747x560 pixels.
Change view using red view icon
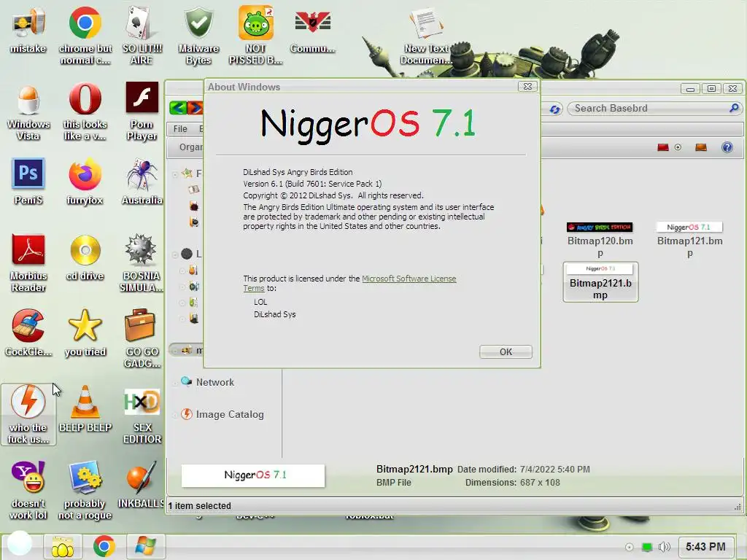coord(662,147)
